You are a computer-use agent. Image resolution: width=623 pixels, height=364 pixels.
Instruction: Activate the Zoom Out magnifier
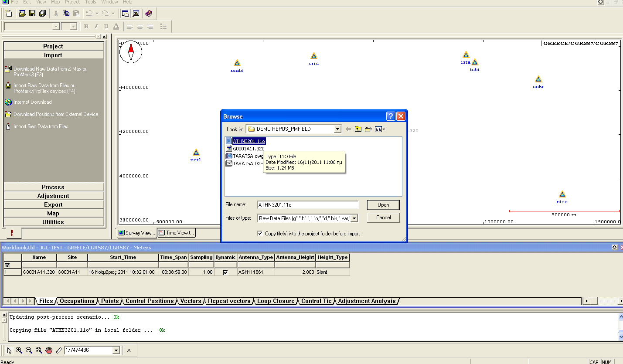[x=29, y=350]
